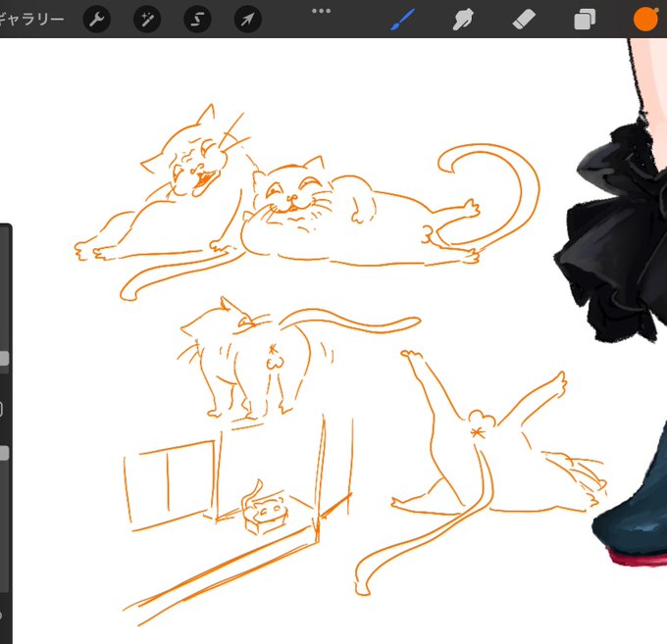Tap the undo button at sidebar bottom

[x=1, y=616]
